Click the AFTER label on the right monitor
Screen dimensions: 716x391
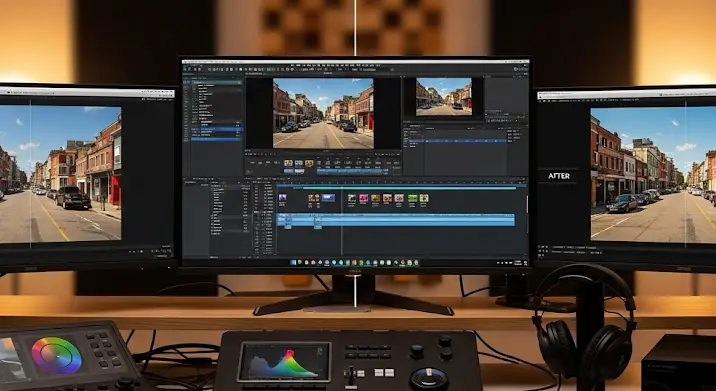559,176
